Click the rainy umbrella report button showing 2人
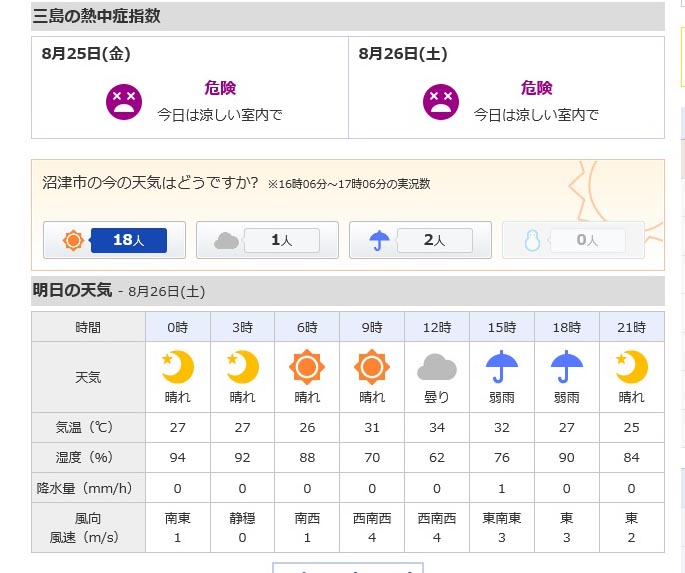This screenshot has width=685, height=573. [x=420, y=240]
